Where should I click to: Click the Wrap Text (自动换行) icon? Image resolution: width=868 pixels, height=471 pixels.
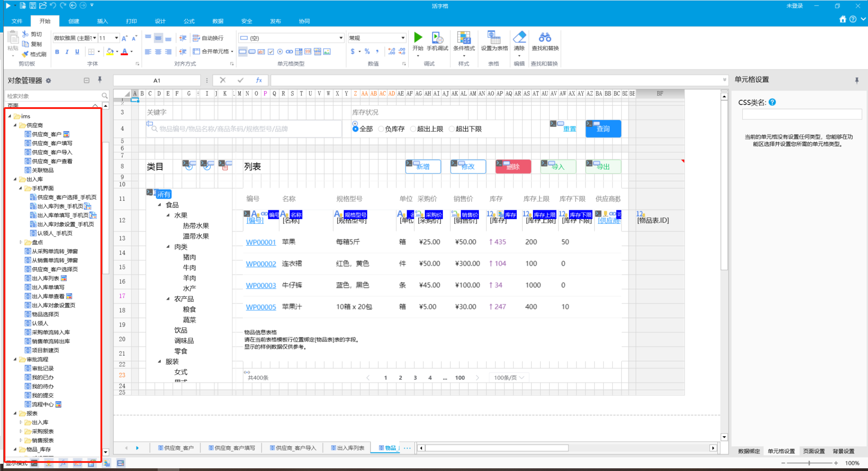click(x=196, y=38)
